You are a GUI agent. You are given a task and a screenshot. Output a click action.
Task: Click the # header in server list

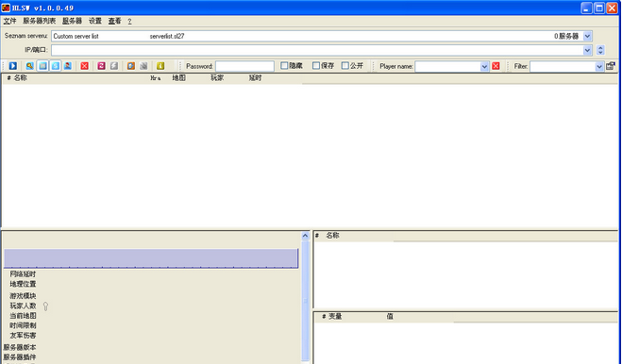(8, 78)
